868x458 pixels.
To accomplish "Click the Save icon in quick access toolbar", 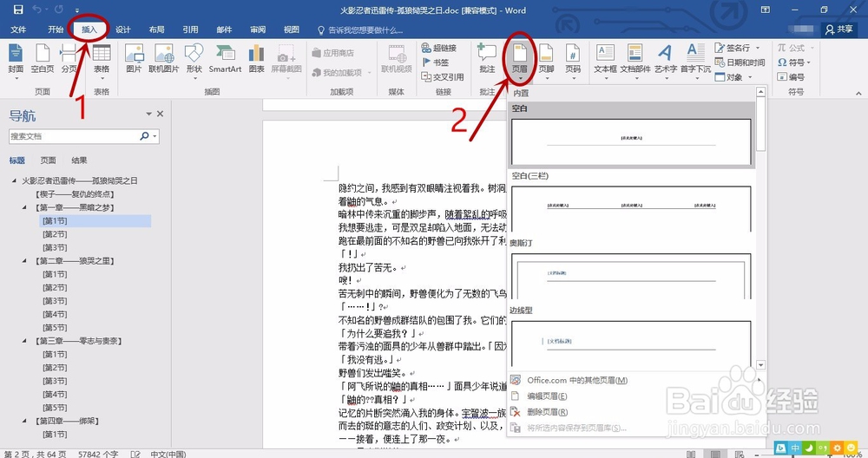I will (x=18, y=10).
